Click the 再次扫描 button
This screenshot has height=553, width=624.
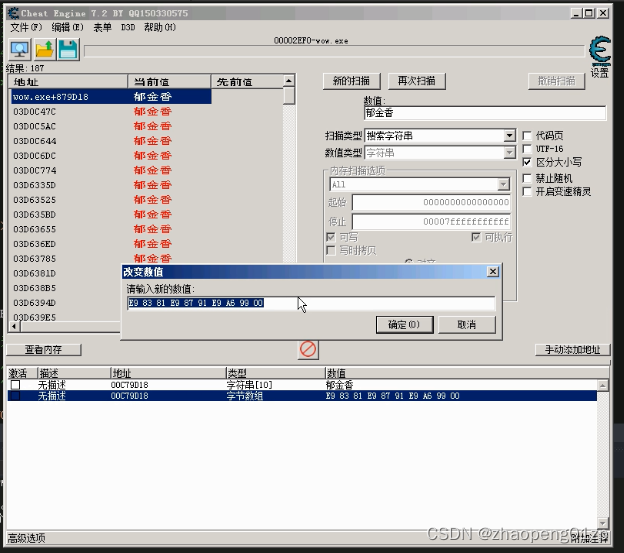416,81
